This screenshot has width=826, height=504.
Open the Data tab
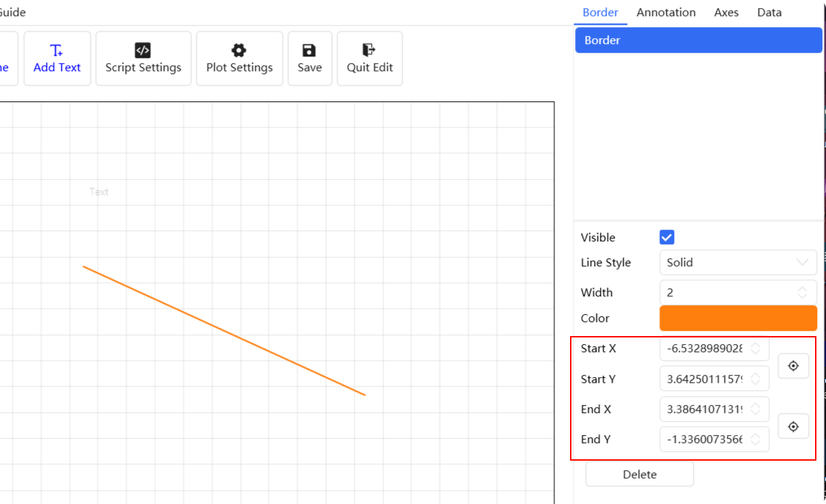pos(769,12)
